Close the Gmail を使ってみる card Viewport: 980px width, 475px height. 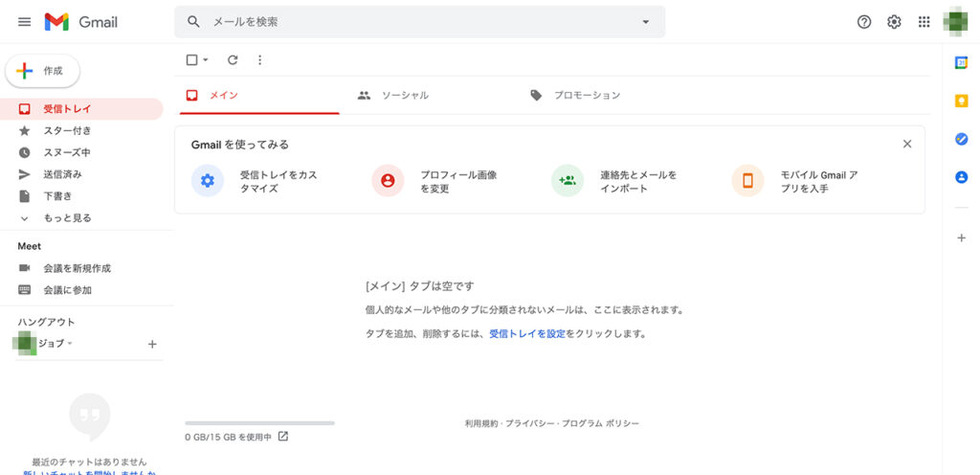[x=907, y=144]
